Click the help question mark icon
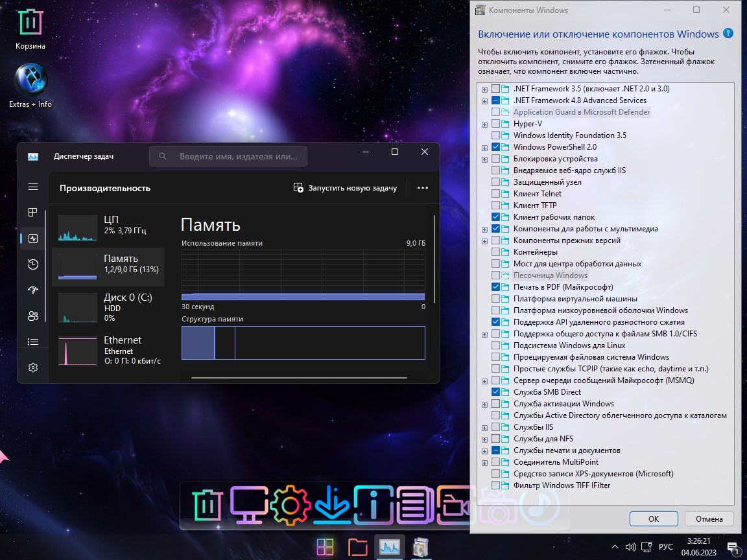747x560 pixels. click(728, 34)
